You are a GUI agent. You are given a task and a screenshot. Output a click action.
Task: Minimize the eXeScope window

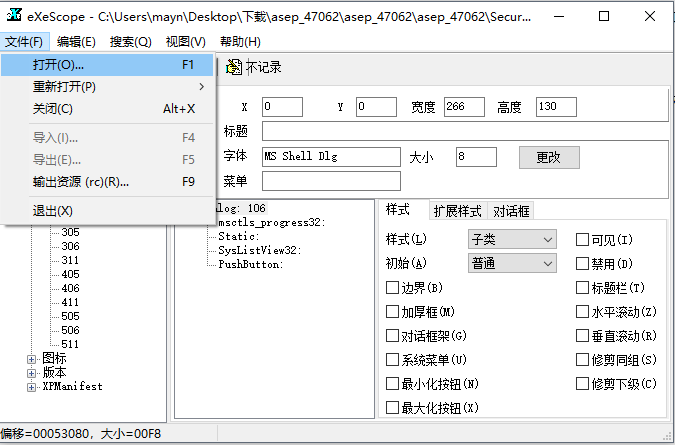(x=559, y=16)
